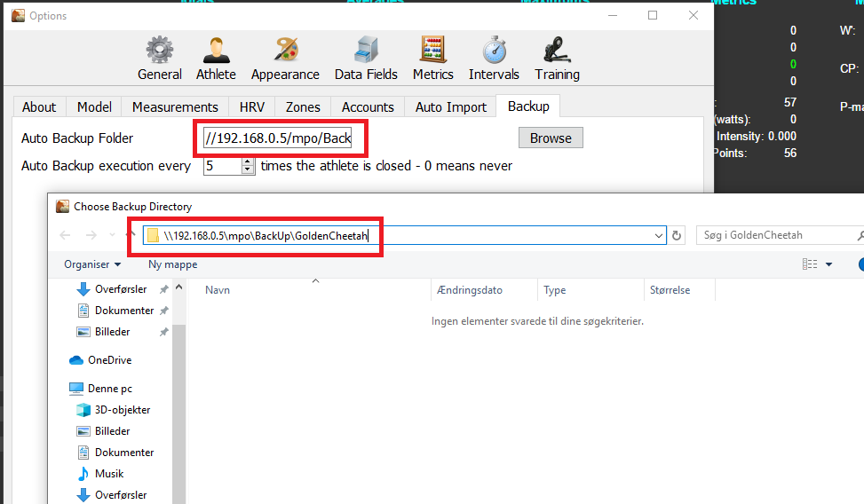Click the Browse button
The image size is (864, 504).
click(x=551, y=138)
